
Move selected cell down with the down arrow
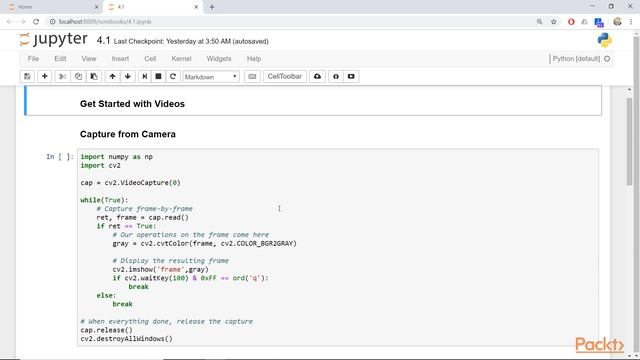coord(128,76)
